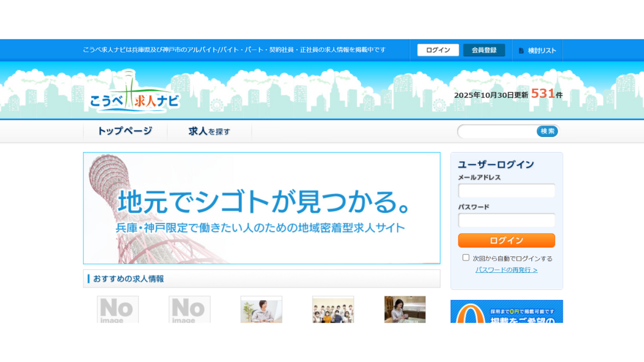Click the 地元でシゴトが見つかる hero banner
Image resolution: width=644 pixels, height=362 pixels.
click(x=262, y=208)
